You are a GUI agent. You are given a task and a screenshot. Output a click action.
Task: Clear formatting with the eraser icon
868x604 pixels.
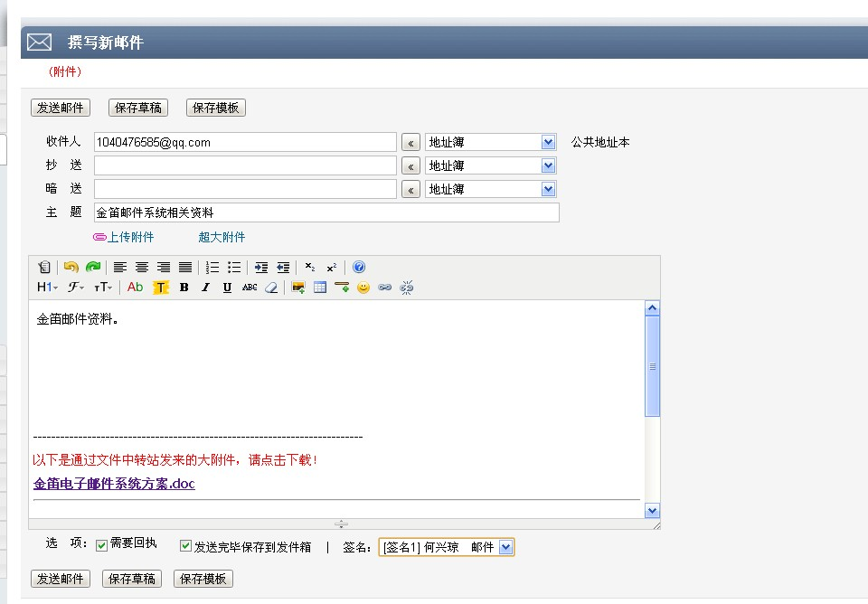[271, 288]
